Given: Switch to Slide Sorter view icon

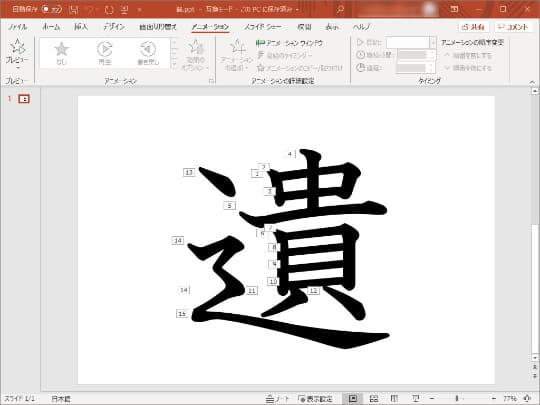Looking at the screenshot, I should point(374,399).
